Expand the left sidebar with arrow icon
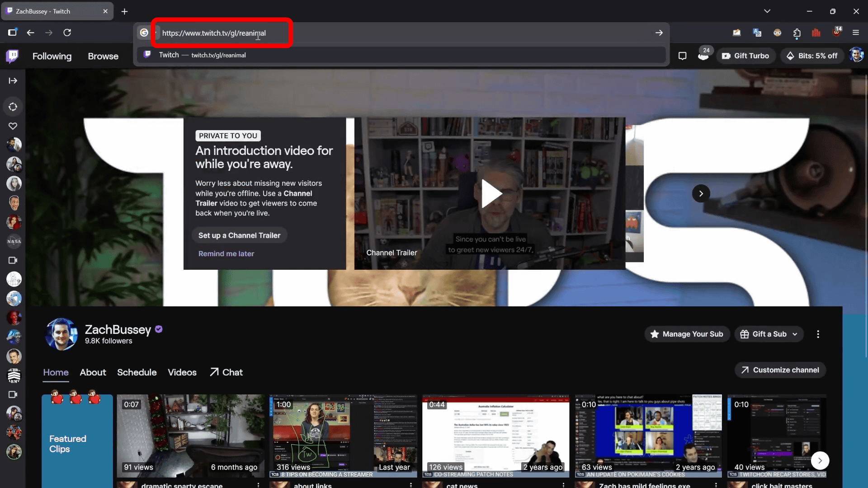868x488 pixels. [13, 81]
